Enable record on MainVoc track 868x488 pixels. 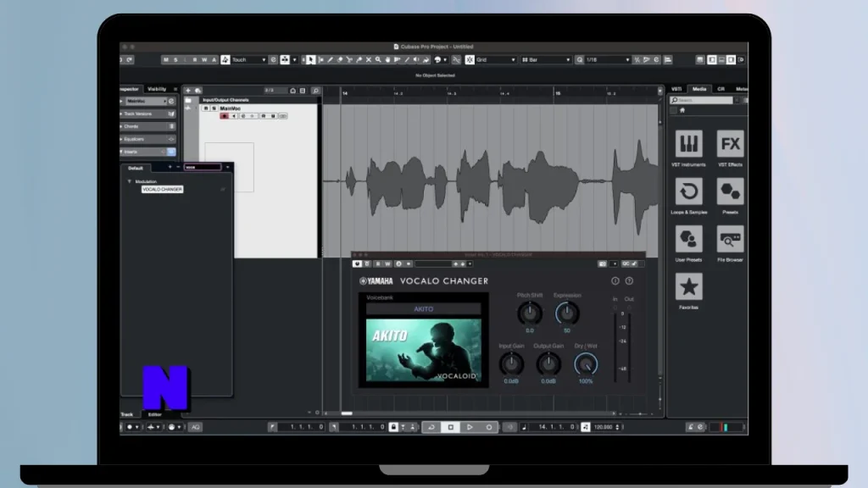[x=224, y=116]
